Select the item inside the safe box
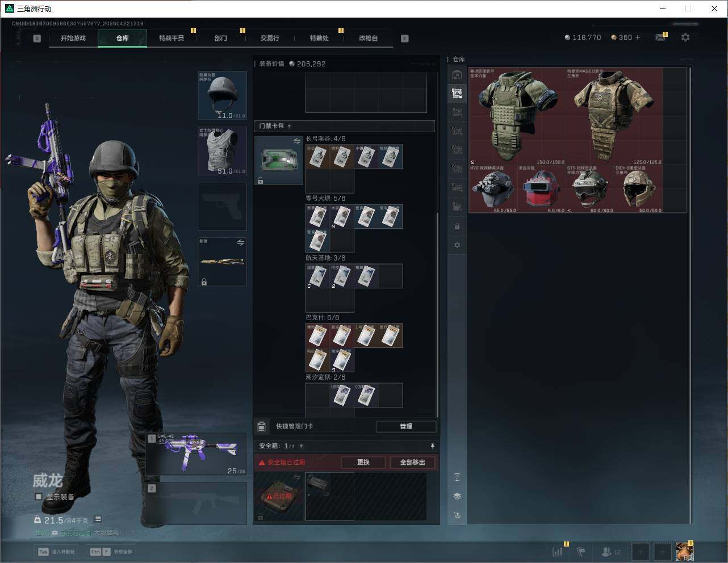This screenshot has width=728, height=563. (318, 484)
